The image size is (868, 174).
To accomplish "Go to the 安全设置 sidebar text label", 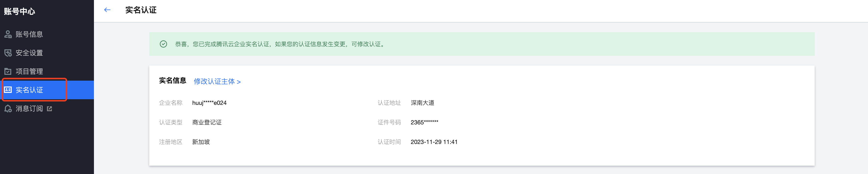I will (29, 53).
